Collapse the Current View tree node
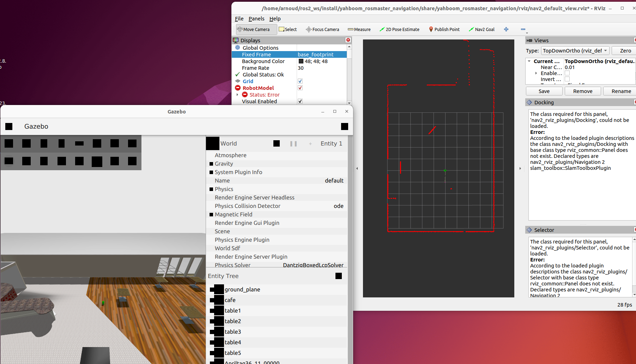 (x=529, y=61)
